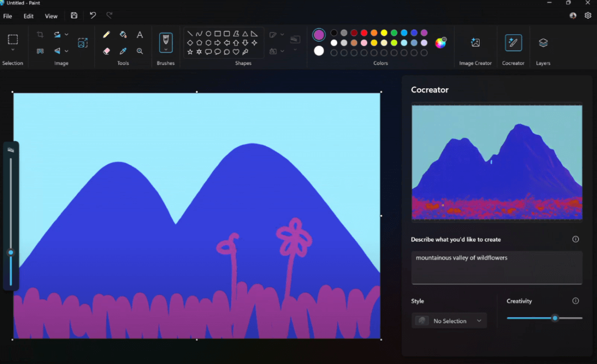597x364 pixels.
Task: Pick the red color swatch
Action: click(364, 33)
